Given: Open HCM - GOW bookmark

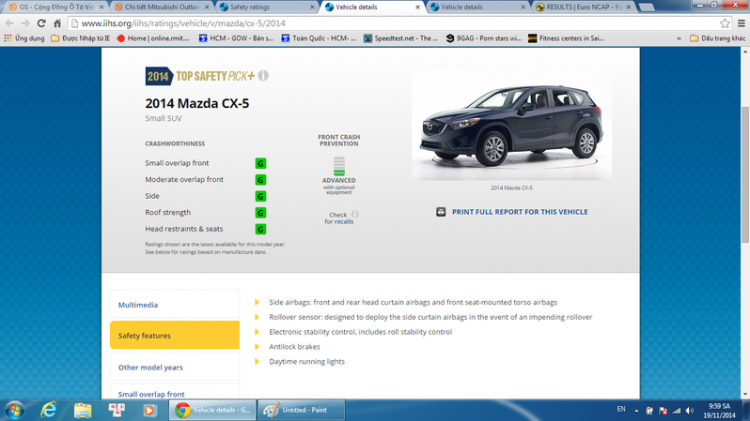Looking at the screenshot, I should click(236, 38).
